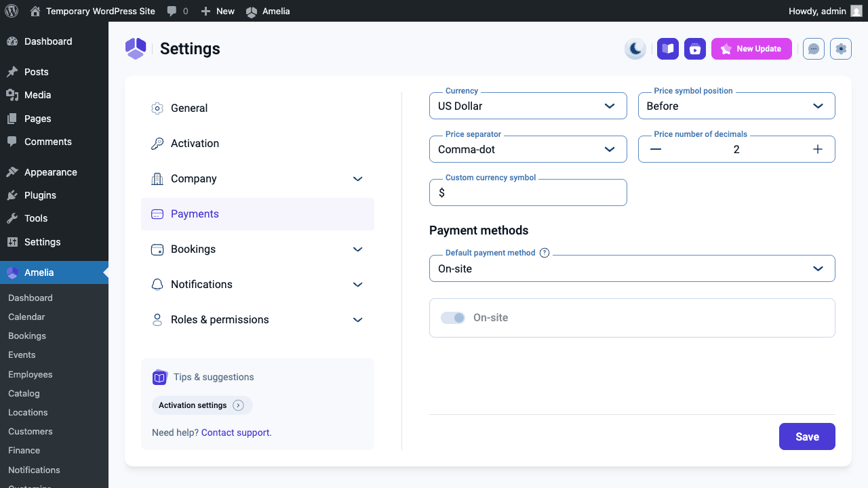Viewport: 868px width, 488px height.
Task: Save the payment settings
Action: (x=807, y=436)
